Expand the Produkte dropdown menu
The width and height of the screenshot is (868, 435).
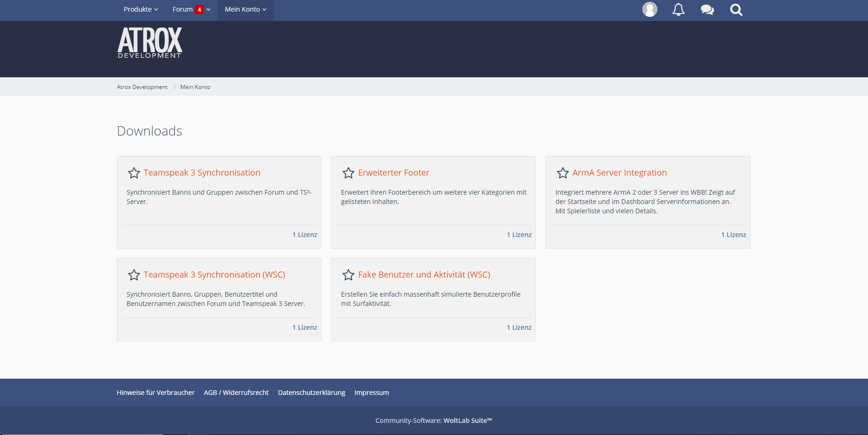click(x=141, y=9)
